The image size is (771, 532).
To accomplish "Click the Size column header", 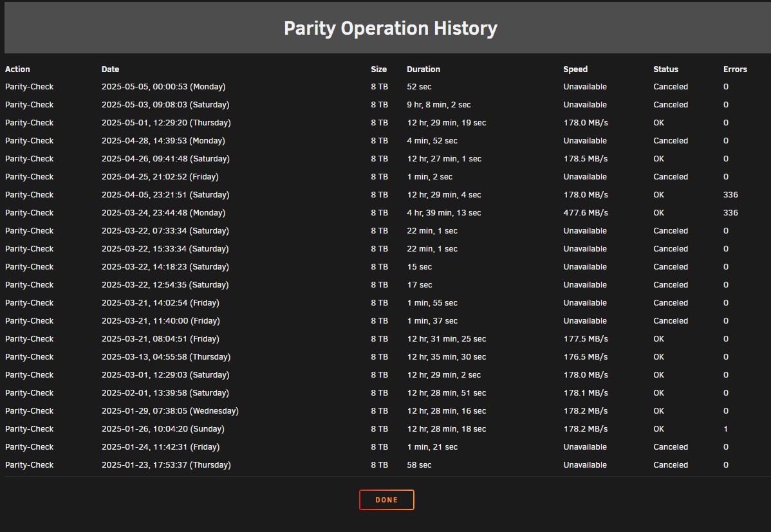I will (x=378, y=69).
